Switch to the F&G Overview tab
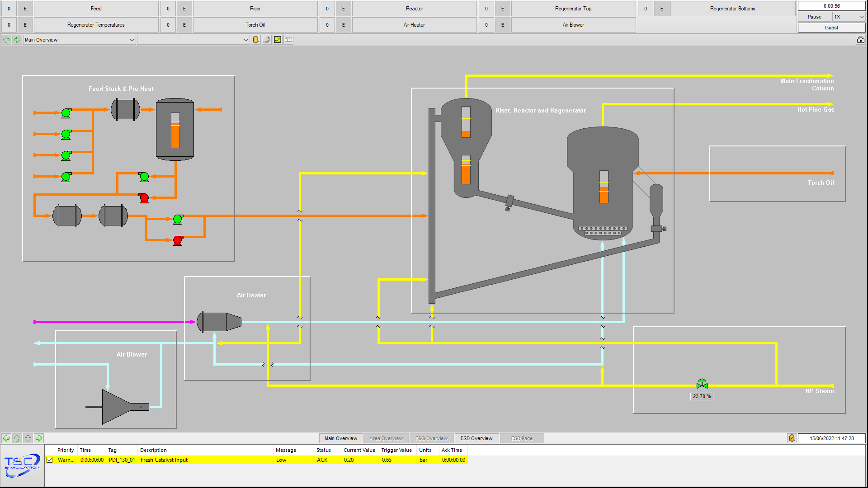 point(431,439)
